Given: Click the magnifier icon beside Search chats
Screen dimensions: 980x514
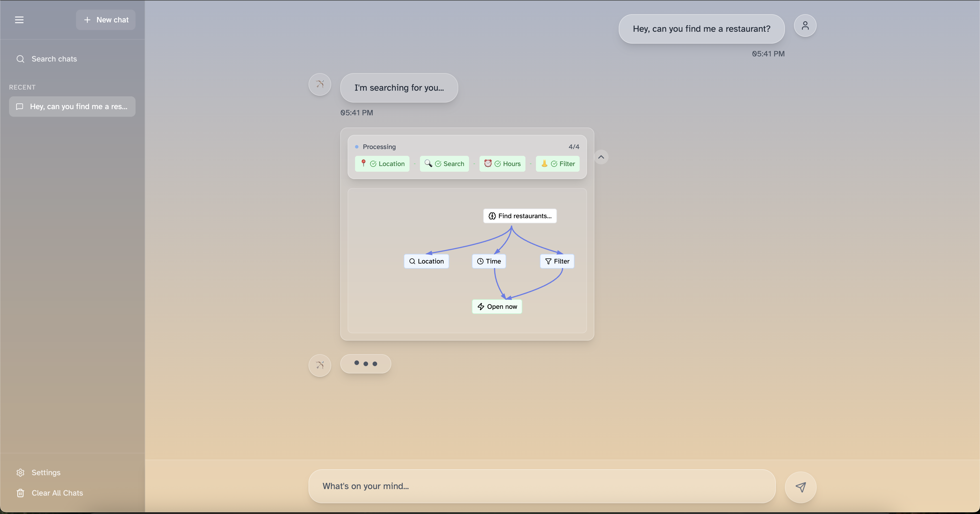Looking at the screenshot, I should point(20,59).
